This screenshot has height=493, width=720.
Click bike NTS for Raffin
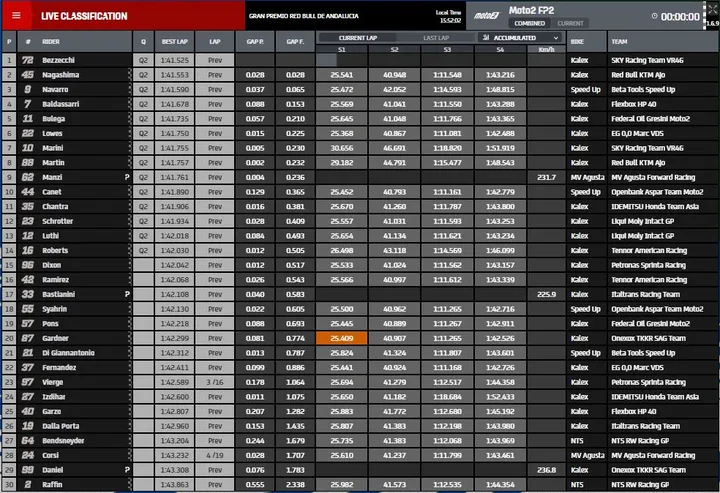(x=577, y=484)
